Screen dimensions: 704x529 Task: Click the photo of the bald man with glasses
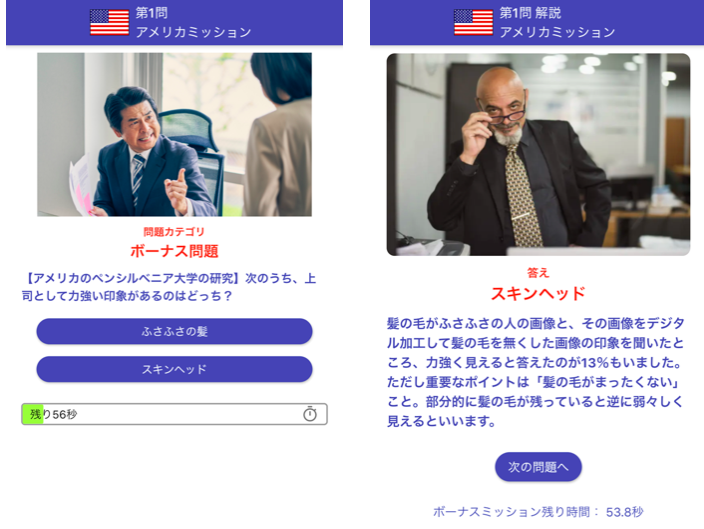click(538, 154)
